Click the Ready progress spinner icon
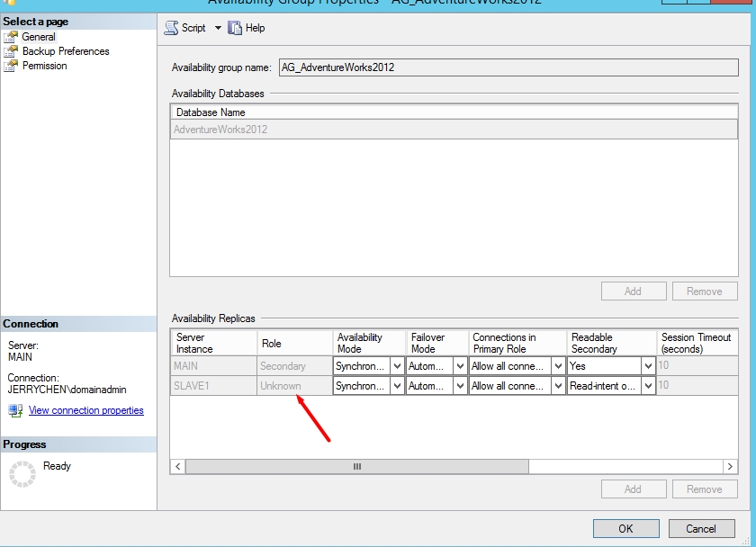 [x=22, y=474]
